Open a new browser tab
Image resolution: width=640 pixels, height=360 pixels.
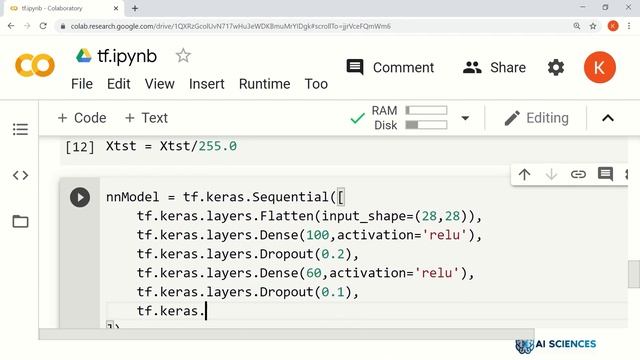(135, 8)
